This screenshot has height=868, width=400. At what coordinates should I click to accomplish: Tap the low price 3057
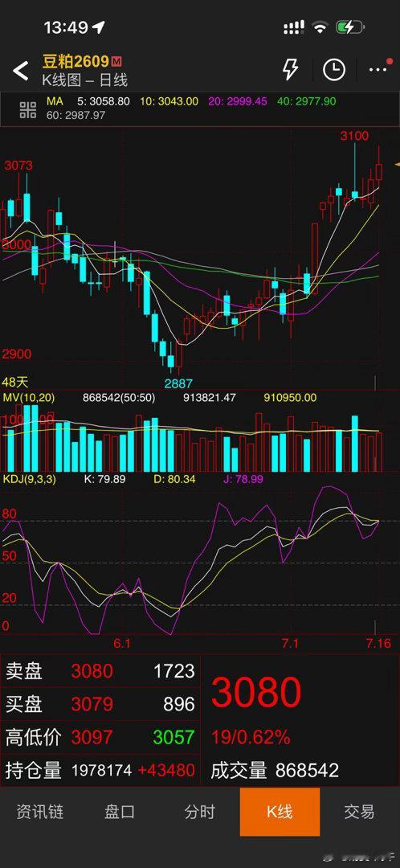pyautogui.click(x=173, y=737)
